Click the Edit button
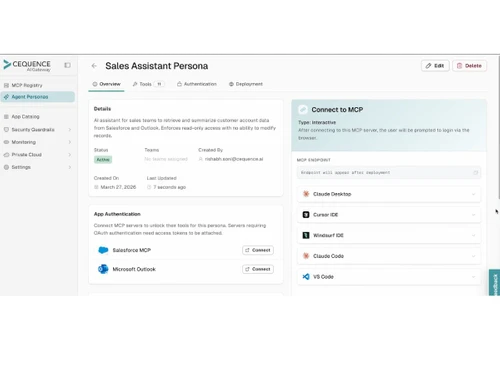This screenshot has width=500, height=375. point(435,66)
